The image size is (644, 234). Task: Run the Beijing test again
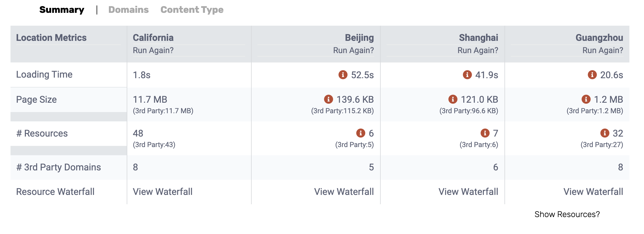point(353,50)
